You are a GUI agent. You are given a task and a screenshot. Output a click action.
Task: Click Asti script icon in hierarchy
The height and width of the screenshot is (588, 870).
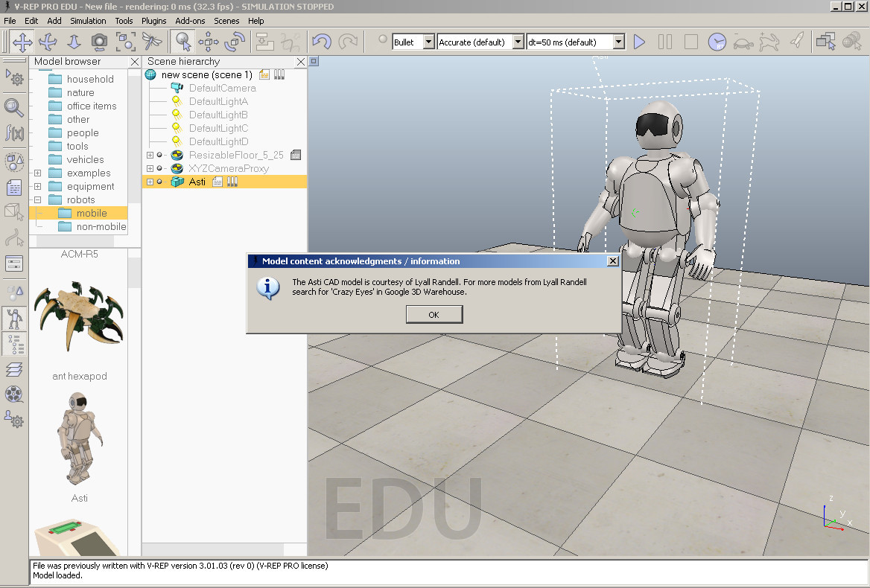[217, 182]
